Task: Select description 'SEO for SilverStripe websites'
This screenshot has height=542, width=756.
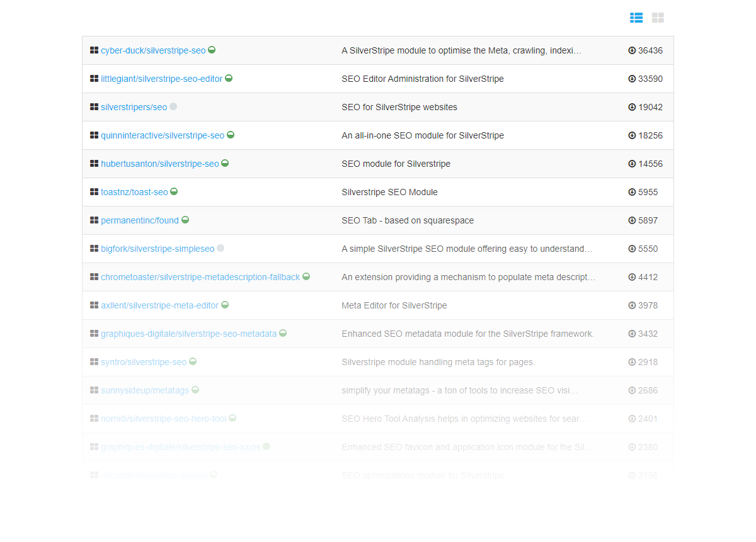Action: (399, 107)
